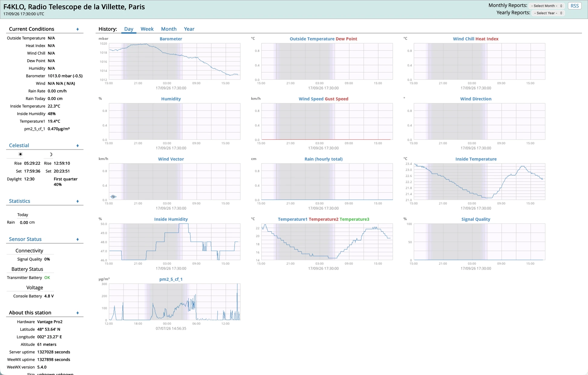Viewport: 588px width, 375px height.
Task: Select the Console Battery 4.8 V value
Action: 49,296
